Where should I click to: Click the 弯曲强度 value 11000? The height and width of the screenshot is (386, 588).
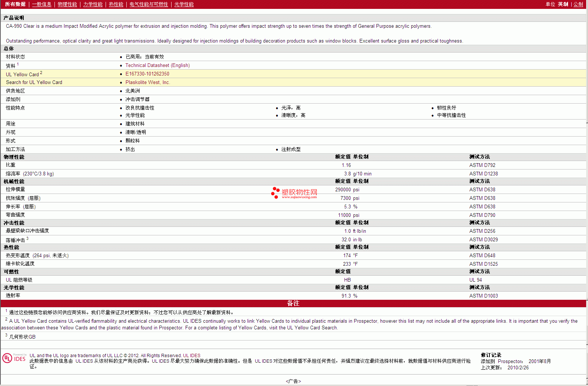(x=344, y=215)
